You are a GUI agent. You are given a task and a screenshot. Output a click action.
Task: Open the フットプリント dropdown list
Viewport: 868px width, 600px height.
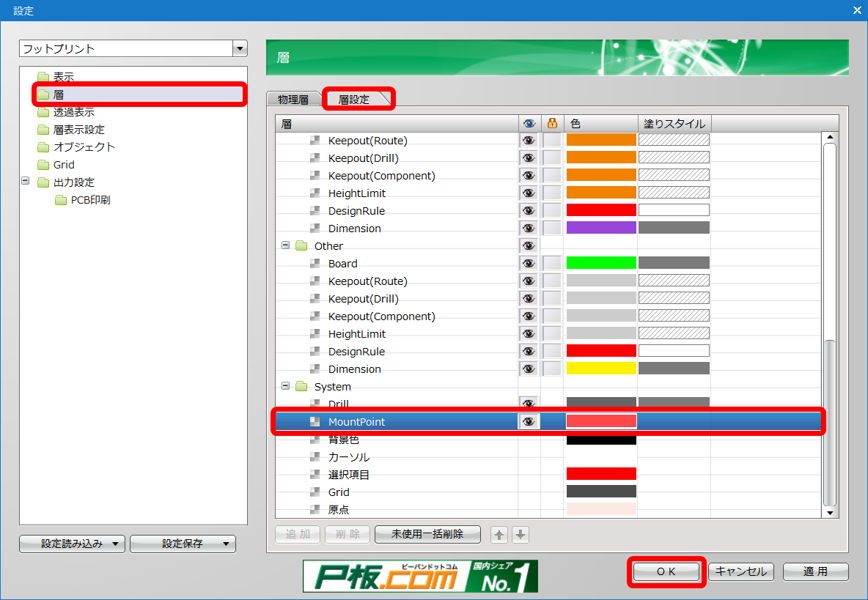click(x=240, y=49)
